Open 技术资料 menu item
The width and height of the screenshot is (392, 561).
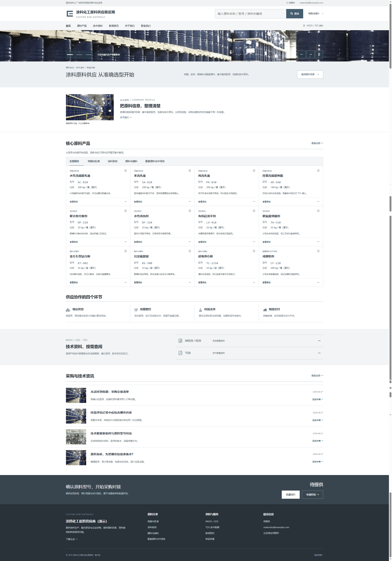coord(98,26)
